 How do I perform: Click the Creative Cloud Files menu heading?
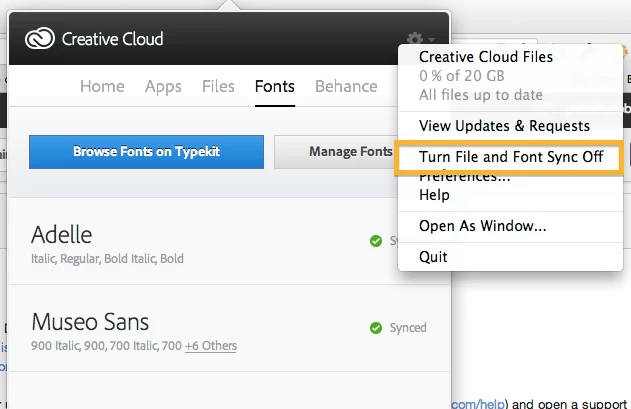tap(486, 57)
